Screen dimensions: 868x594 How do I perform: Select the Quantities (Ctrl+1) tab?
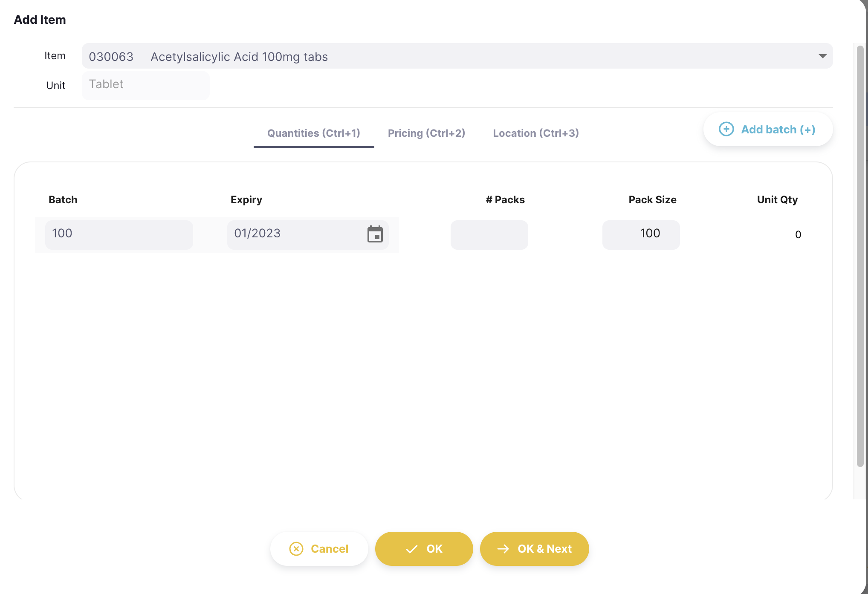point(314,133)
